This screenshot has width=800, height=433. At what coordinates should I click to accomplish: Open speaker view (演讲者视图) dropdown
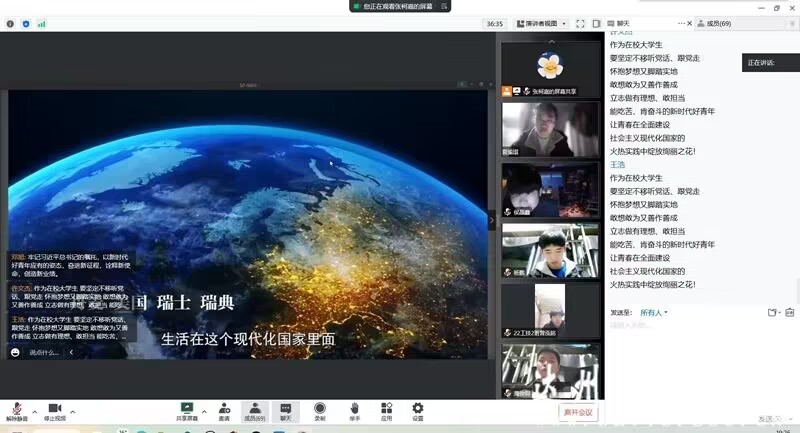pos(542,23)
